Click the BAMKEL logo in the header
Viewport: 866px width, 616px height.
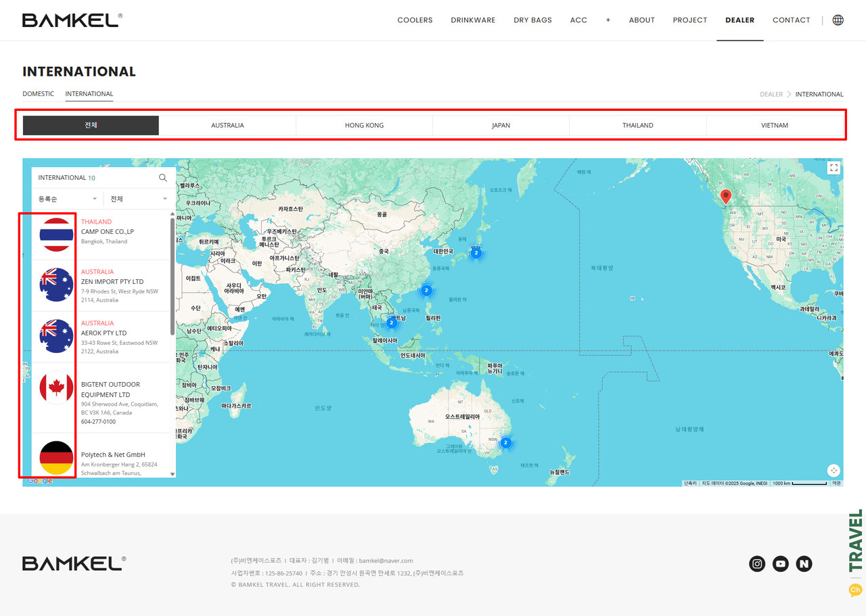(72, 20)
